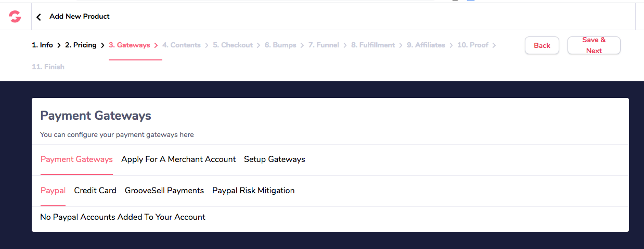Switch to Apply For A Merchant Account tab
Image resolution: width=644 pixels, height=249 pixels.
click(178, 159)
